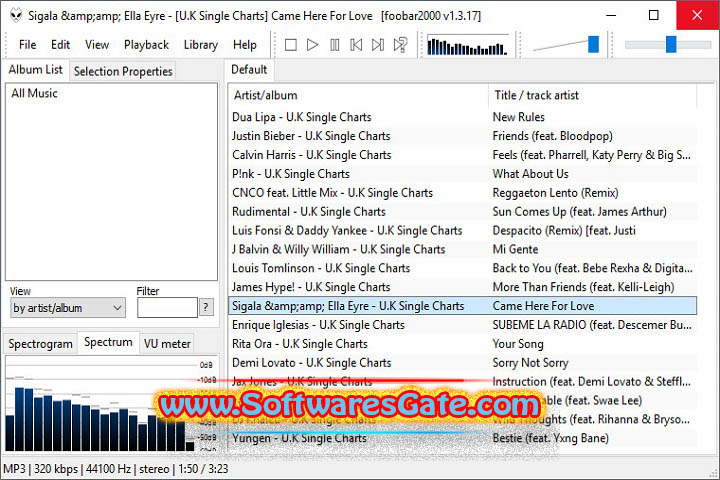Click the 'Your Song' track title
Image resolution: width=720 pixels, height=480 pixels.
tap(518, 344)
